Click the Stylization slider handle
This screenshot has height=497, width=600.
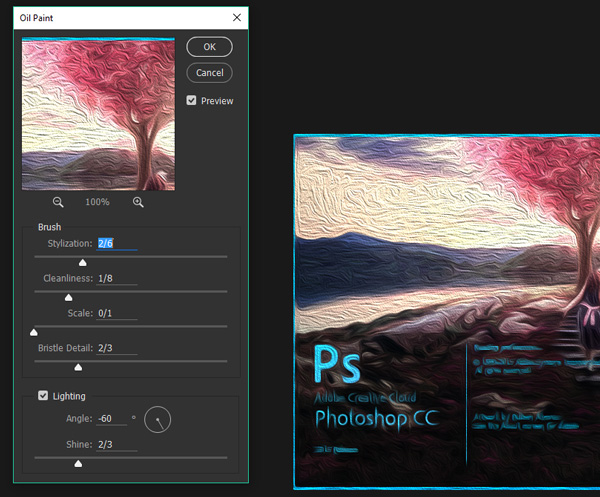83,262
